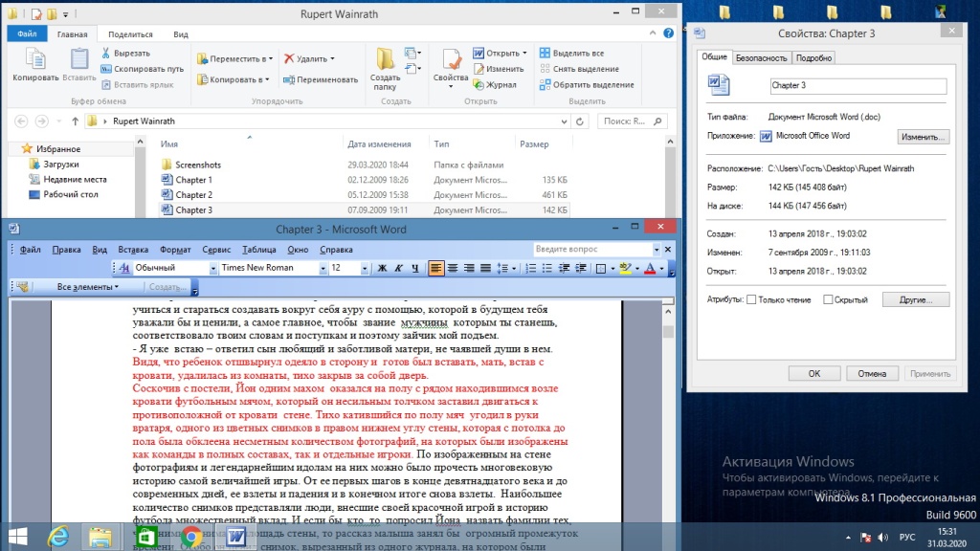The width and height of the screenshot is (980, 551).
Task: Open the Все элементы dropdown in Word
Action: coord(87,287)
